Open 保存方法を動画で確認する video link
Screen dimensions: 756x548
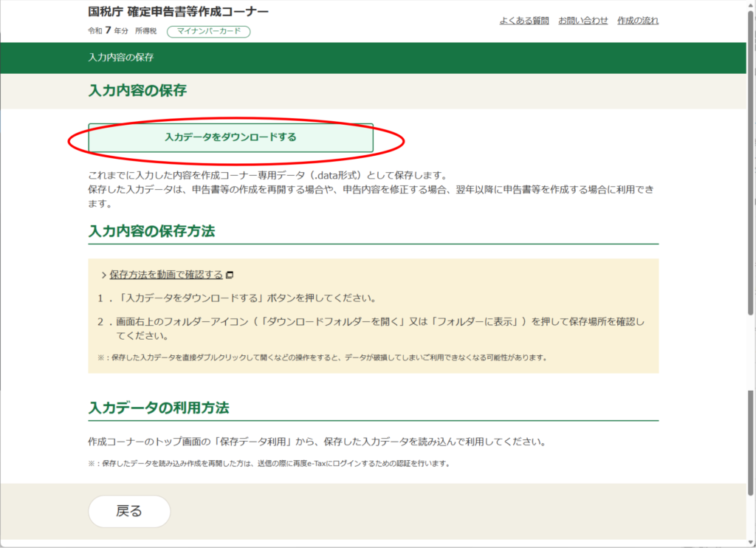coord(166,275)
